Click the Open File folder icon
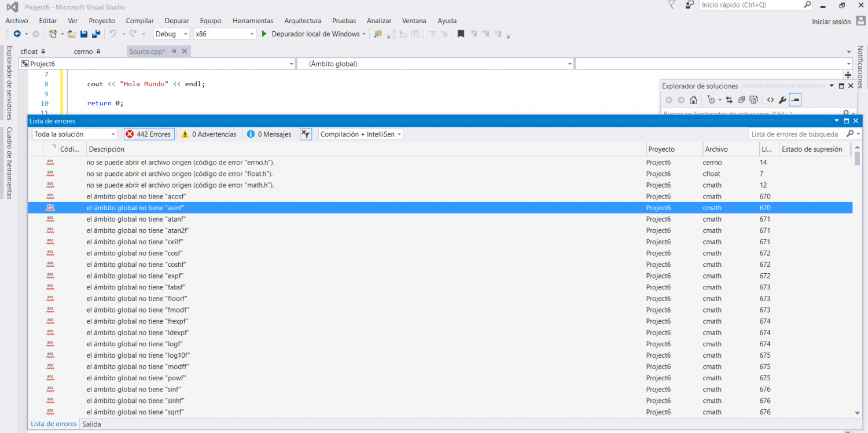Image resolution: width=868 pixels, height=433 pixels. [72, 34]
